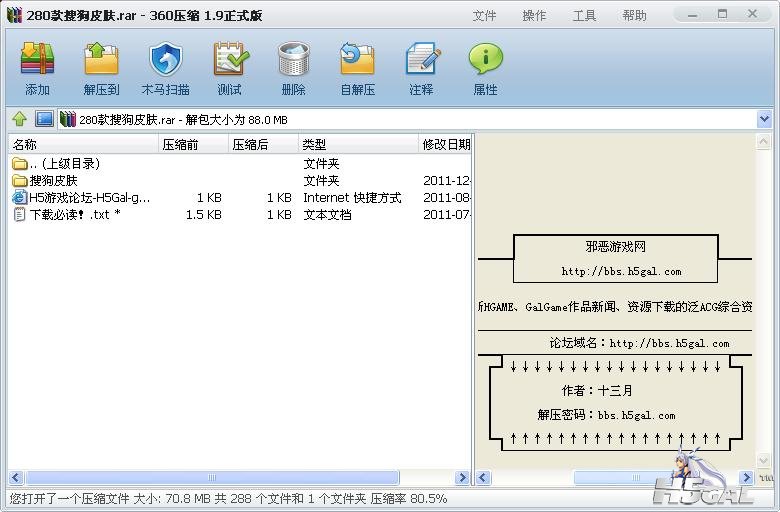Click the comment pane scroll-up arrow
Viewport: 780px width, 512px height.
764,142
